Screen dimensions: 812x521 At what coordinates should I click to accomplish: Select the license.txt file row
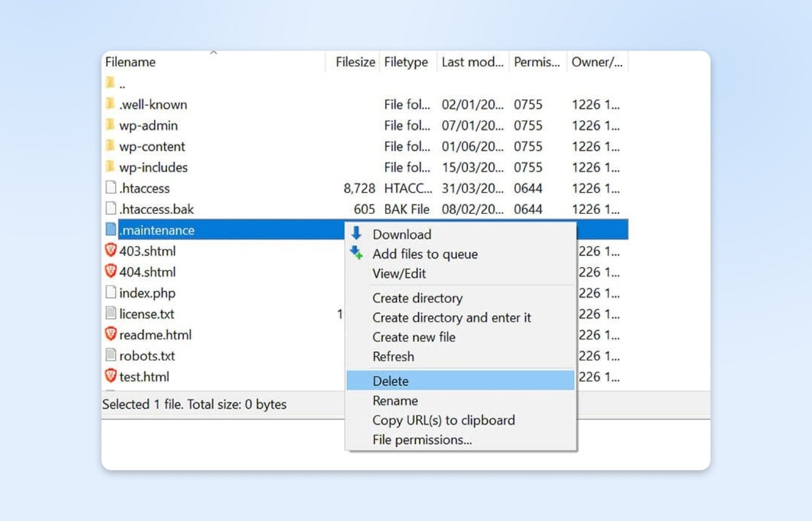pyautogui.click(x=147, y=314)
